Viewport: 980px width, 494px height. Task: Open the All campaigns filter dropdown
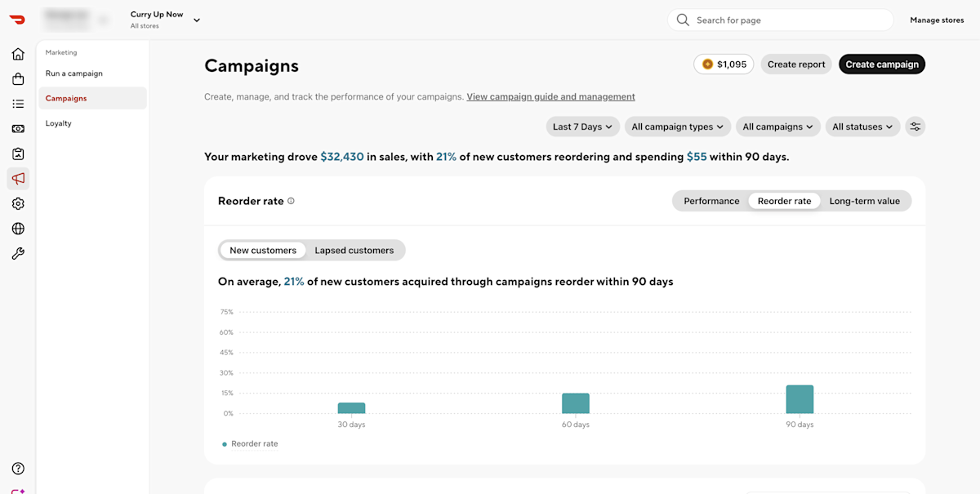(778, 127)
